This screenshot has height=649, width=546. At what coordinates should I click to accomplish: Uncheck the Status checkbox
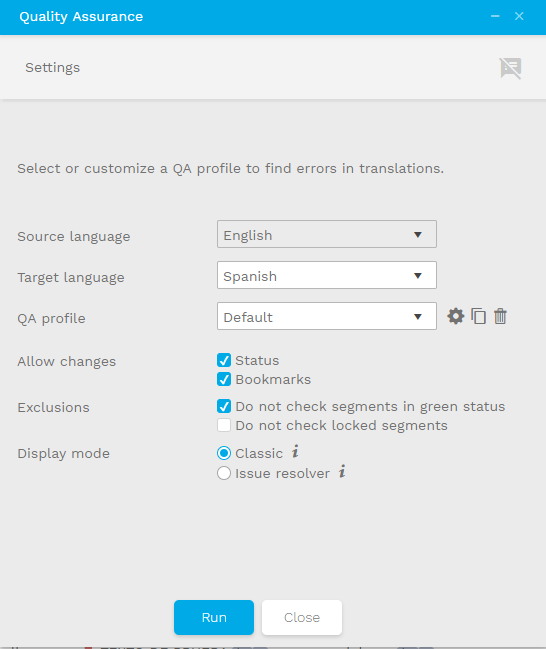click(224, 360)
